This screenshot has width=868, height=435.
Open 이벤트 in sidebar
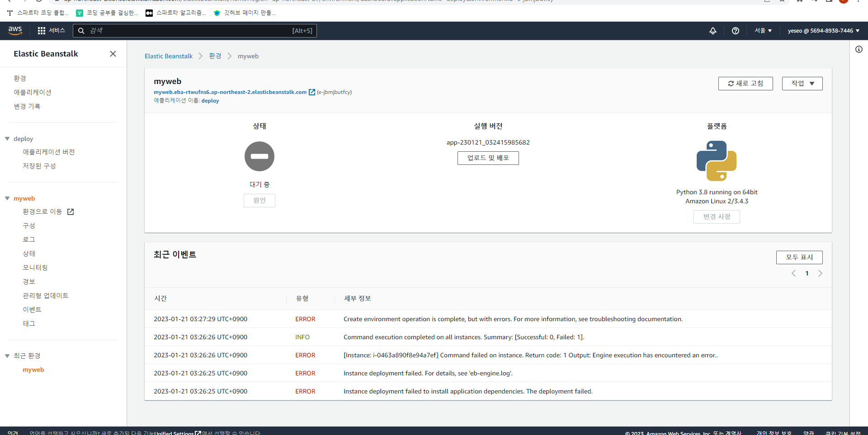coord(32,309)
